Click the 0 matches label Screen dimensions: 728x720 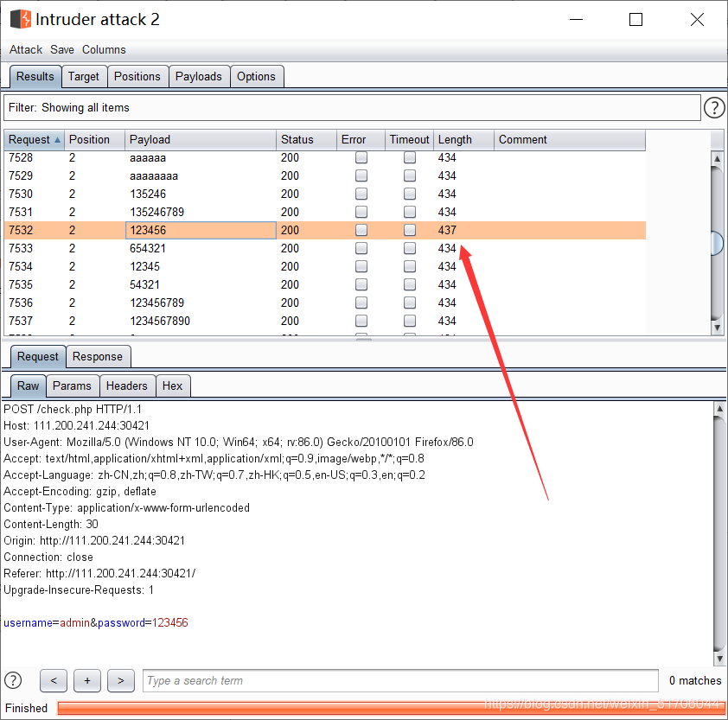[x=695, y=680]
